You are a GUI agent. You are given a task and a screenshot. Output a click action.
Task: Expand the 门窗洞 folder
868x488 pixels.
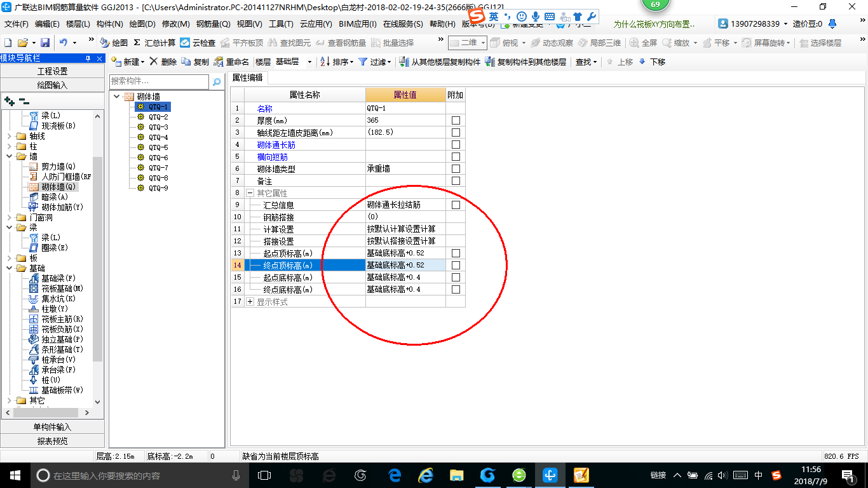coord(9,217)
